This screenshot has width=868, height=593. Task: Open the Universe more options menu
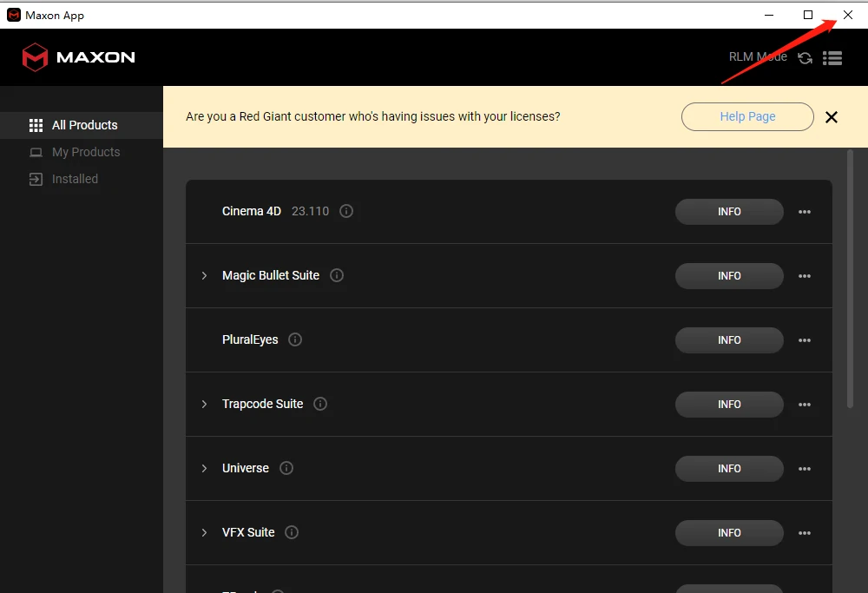click(x=805, y=469)
